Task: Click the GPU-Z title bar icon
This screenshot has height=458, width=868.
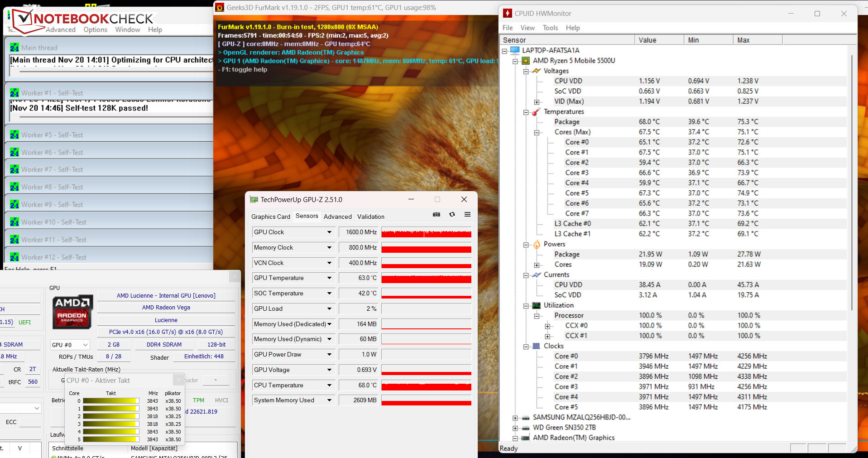Action: (254, 199)
